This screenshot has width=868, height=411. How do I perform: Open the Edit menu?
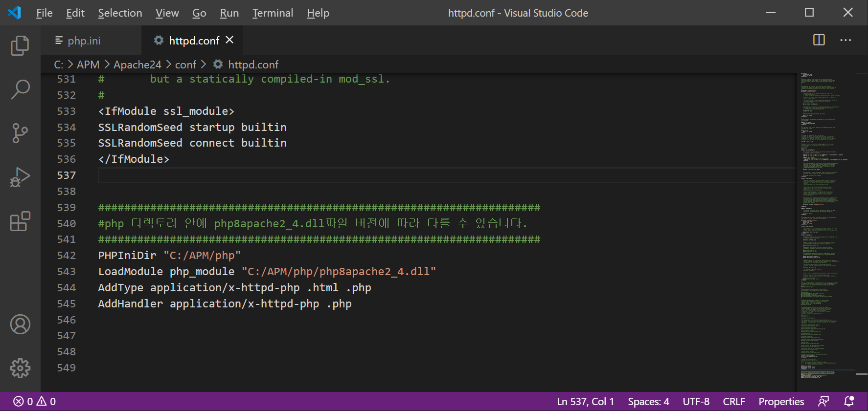coord(75,13)
